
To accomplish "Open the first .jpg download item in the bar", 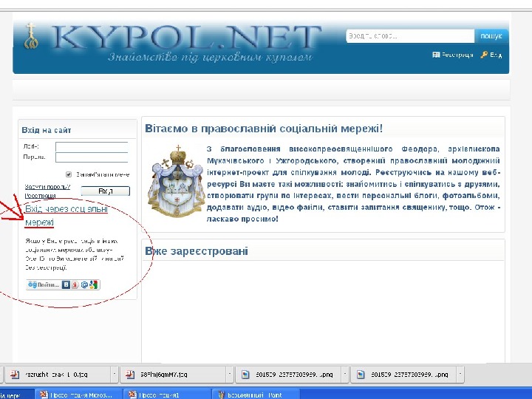I will [58, 375].
